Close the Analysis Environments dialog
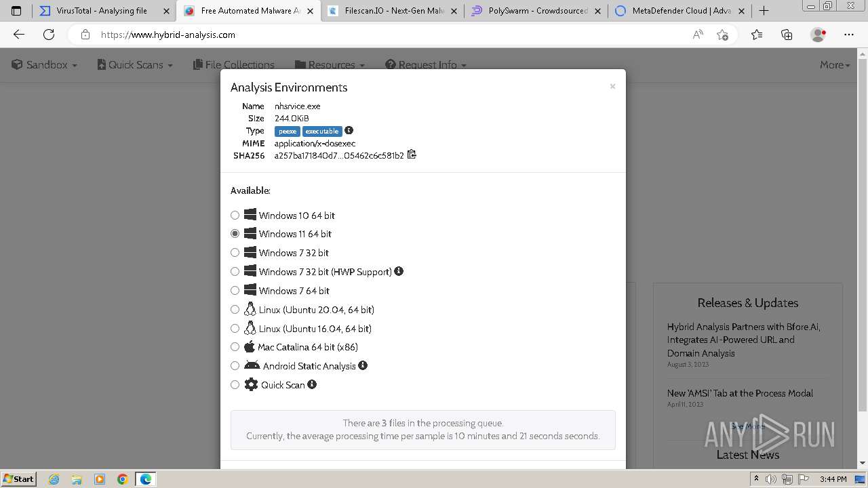 point(612,86)
